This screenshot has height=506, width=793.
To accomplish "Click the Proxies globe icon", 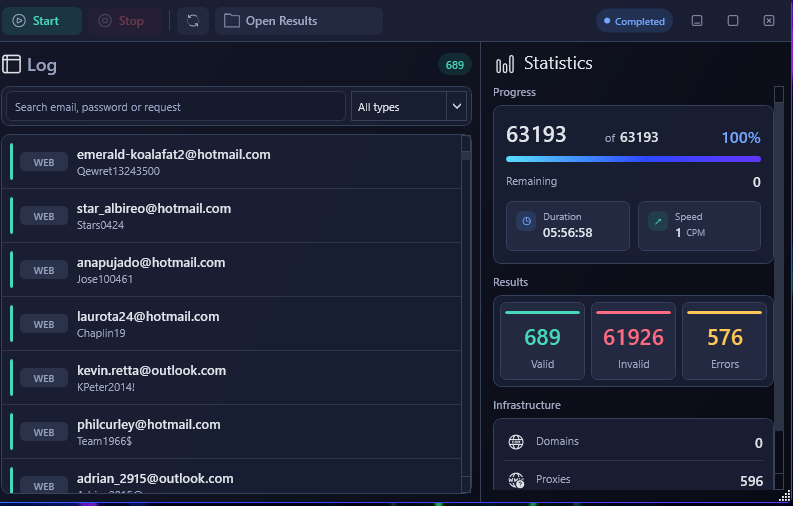I will (516, 480).
